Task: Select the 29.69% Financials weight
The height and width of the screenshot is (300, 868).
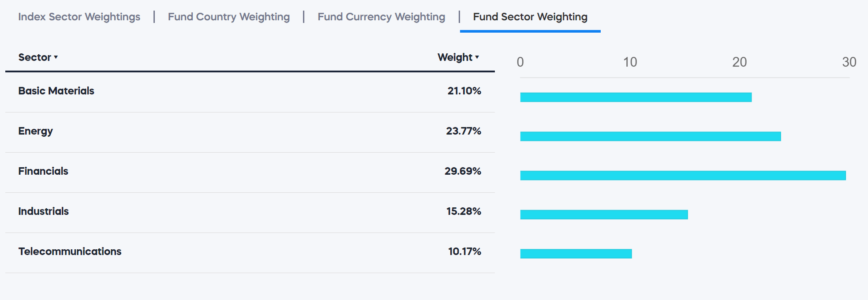Action: [x=463, y=171]
